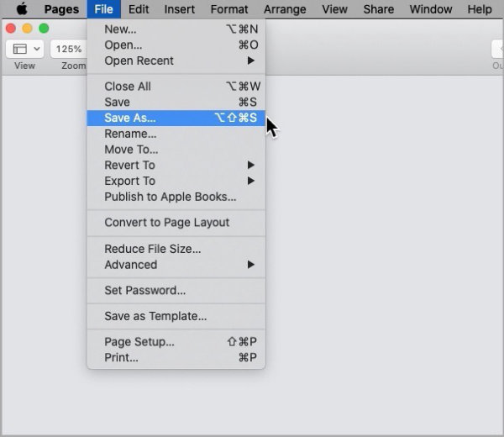
Task: Open the View toolbar dropdown chevron
Action: coord(37,49)
